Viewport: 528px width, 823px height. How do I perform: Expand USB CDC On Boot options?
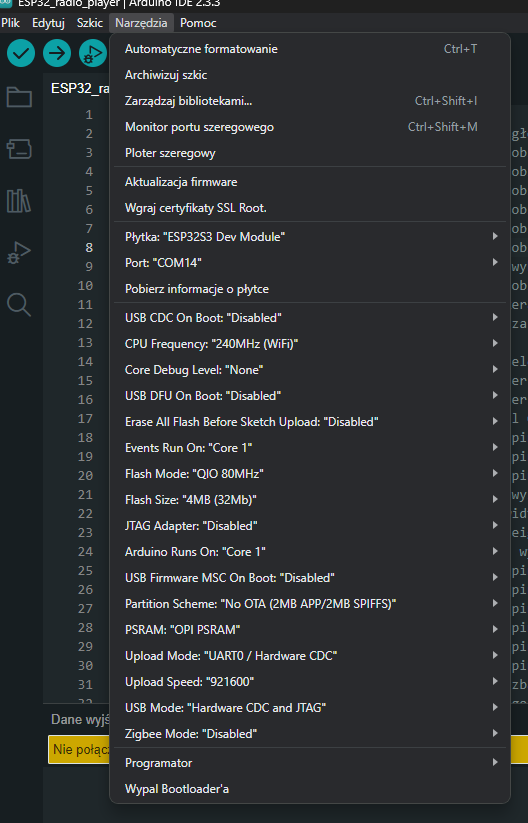310,318
